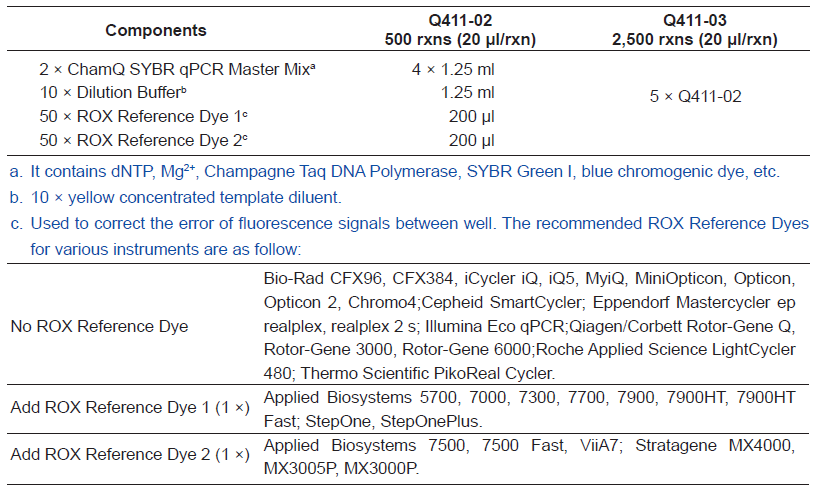
Task: Click the 10 × Dilution Buffer entry
Action: [x=113, y=92]
